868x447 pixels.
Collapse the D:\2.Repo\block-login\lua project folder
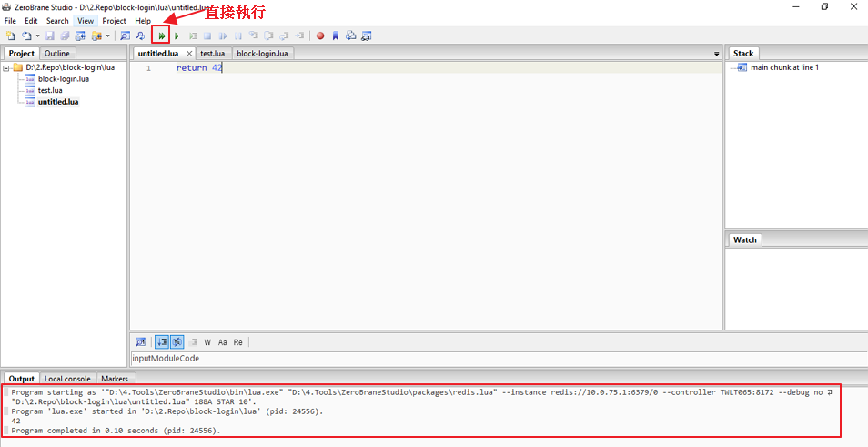pyautogui.click(x=6, y=67)
